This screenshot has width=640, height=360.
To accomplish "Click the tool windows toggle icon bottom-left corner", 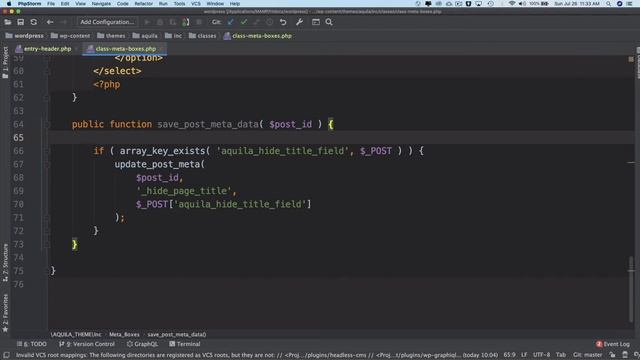I will pyautogui.click(x=6, y=355).
